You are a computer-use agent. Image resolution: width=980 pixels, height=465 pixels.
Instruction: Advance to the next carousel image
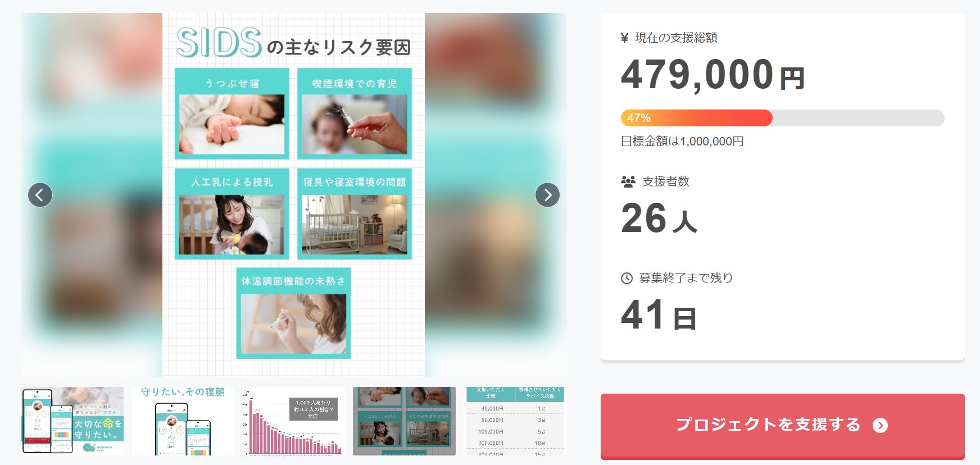click(547, 195)
